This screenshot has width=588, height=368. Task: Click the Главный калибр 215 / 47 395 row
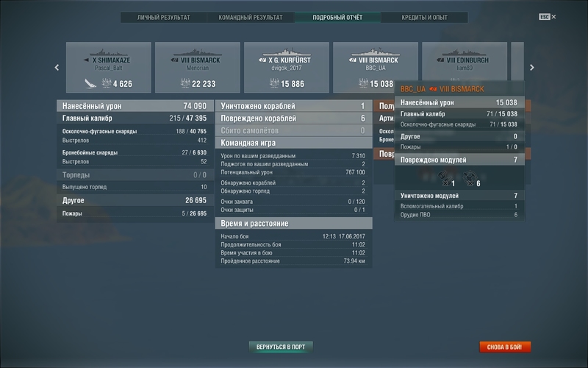135,118
